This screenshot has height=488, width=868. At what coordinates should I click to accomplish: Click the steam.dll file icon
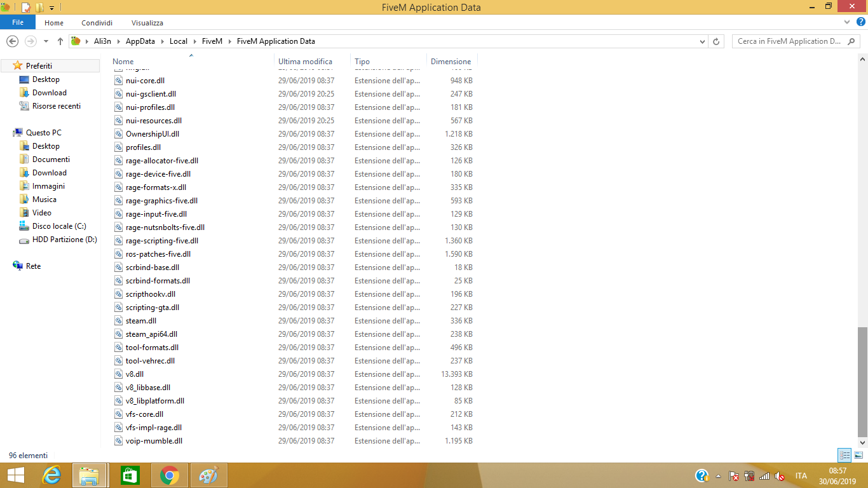pyautogui.click(x=118, y=321)
